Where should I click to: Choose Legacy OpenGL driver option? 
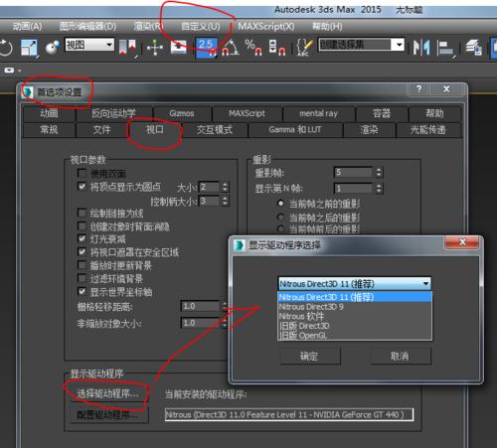click(x=355, y=335)
